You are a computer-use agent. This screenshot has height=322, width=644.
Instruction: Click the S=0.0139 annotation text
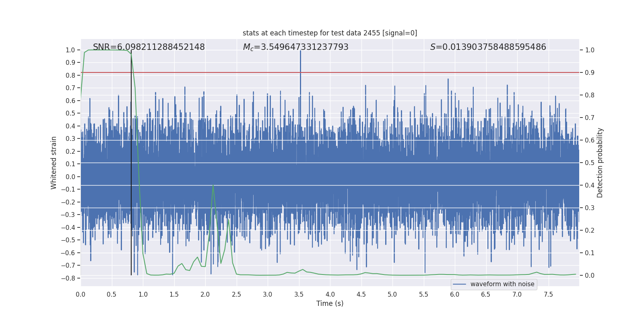[488, 47]
